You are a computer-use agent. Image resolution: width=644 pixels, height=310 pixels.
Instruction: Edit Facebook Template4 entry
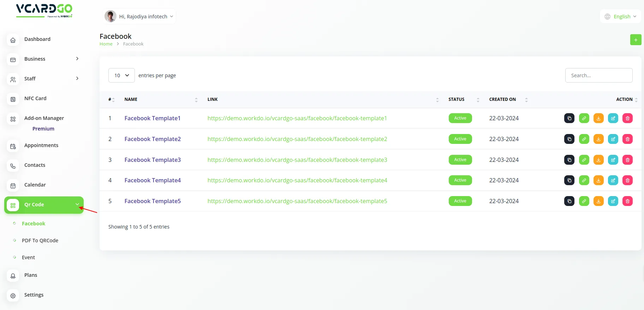[613, 180]
